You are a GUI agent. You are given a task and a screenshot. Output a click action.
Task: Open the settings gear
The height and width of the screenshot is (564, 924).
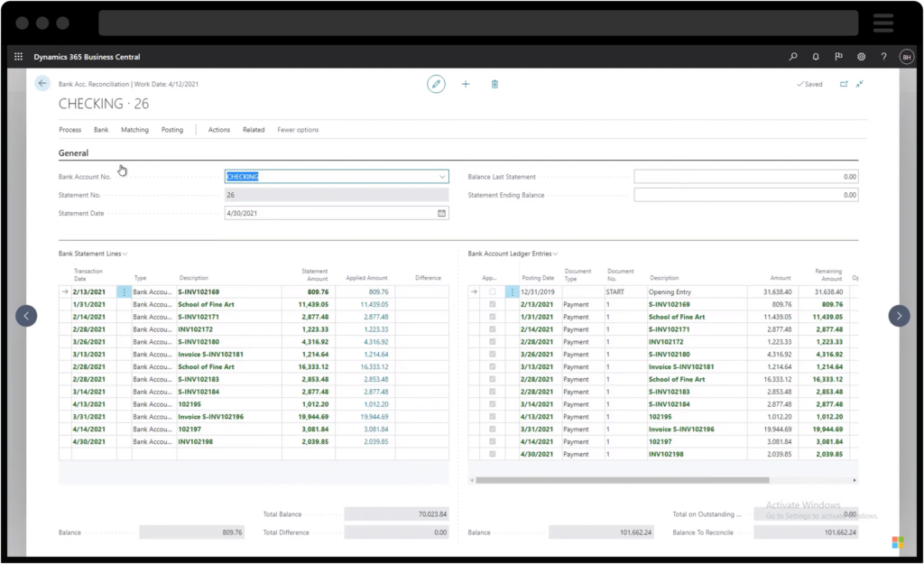(x=861, y=57)
